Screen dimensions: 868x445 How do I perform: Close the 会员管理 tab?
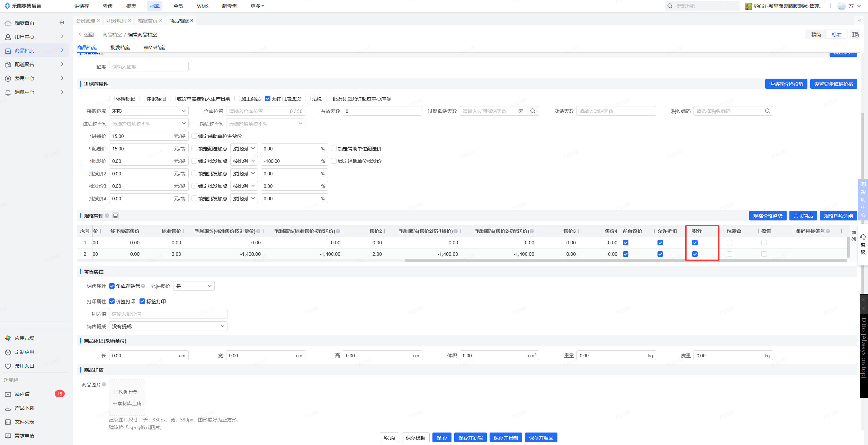tap(98, 20)
